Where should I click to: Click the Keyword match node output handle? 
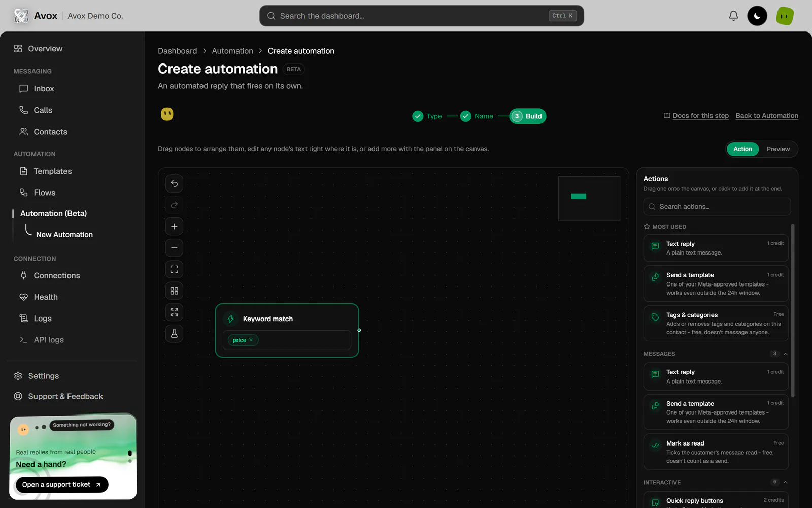[x=359, y=330]
